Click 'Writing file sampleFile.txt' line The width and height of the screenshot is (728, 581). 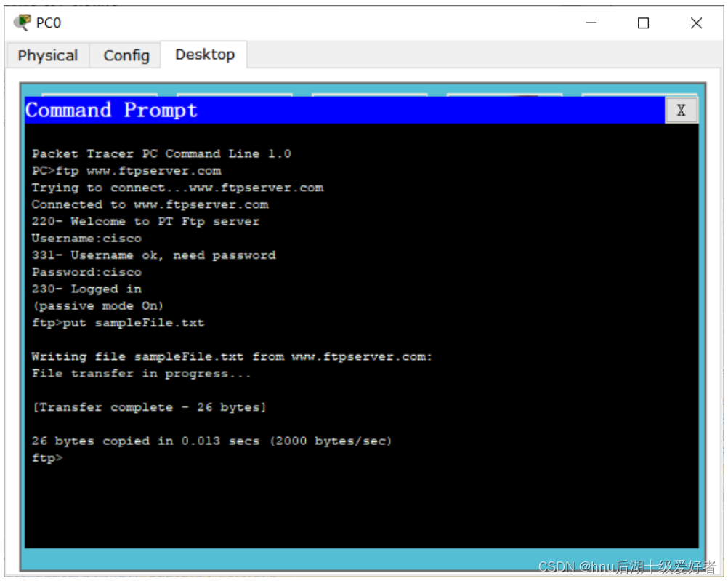(x=232, y=357)
